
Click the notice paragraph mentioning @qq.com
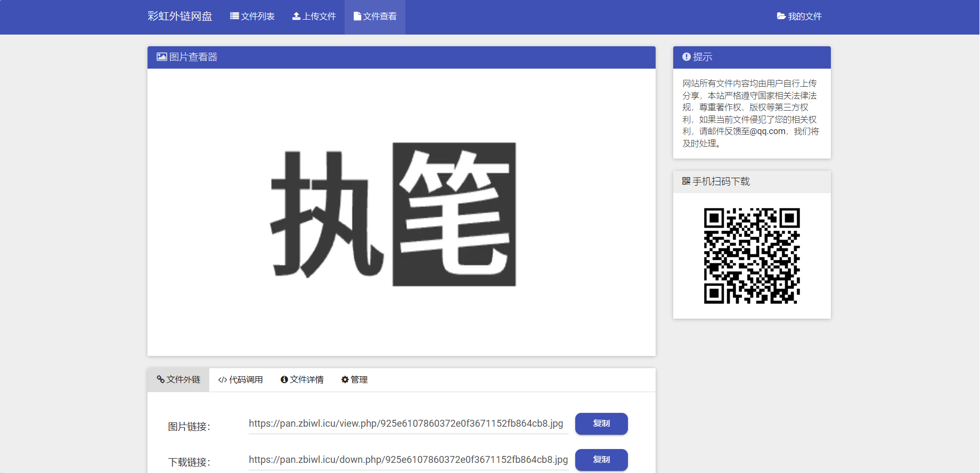point(751,113)
